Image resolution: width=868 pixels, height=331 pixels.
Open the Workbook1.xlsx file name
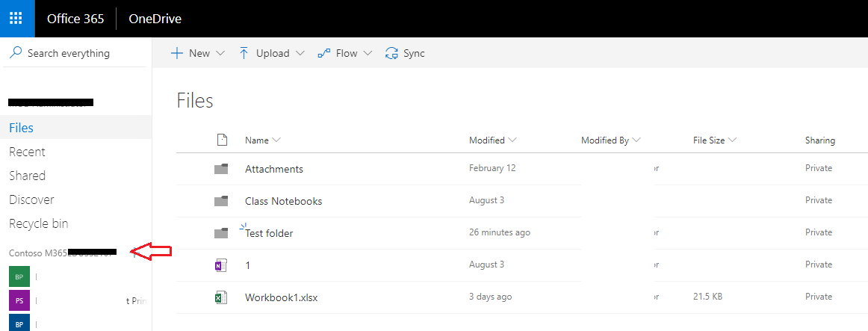[281, 297]
